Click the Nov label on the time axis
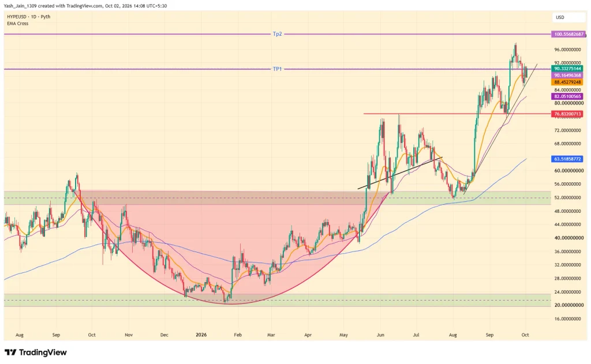This screenshot has width=591, height=364. [129, 335]
